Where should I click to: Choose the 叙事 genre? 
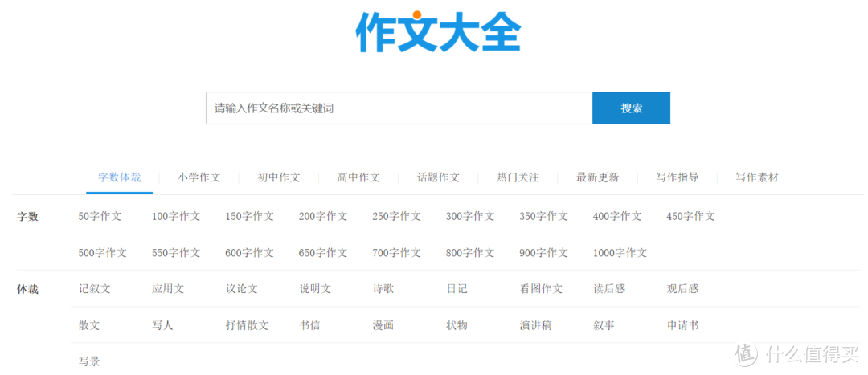(604, 325)
